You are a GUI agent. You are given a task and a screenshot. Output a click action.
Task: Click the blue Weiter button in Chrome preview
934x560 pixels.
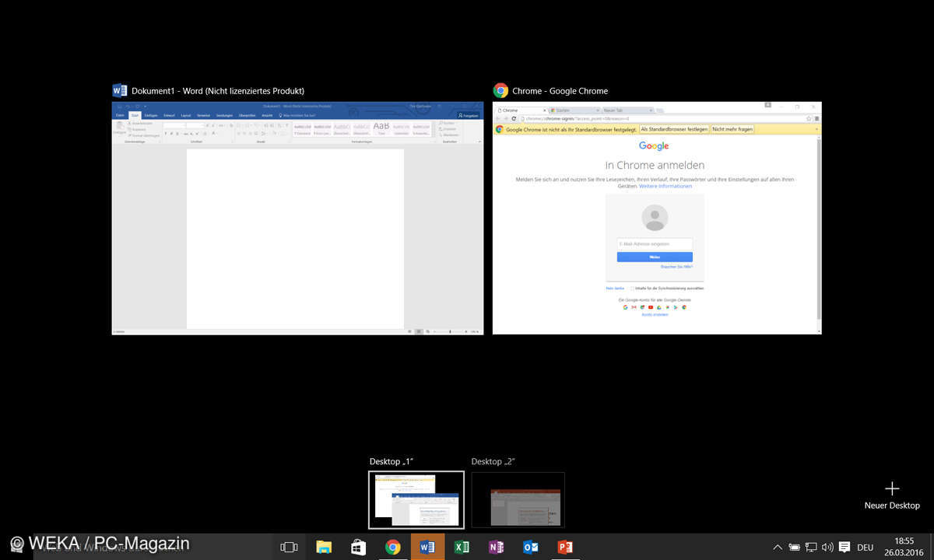pyautogui.click(x=655, y=257)
